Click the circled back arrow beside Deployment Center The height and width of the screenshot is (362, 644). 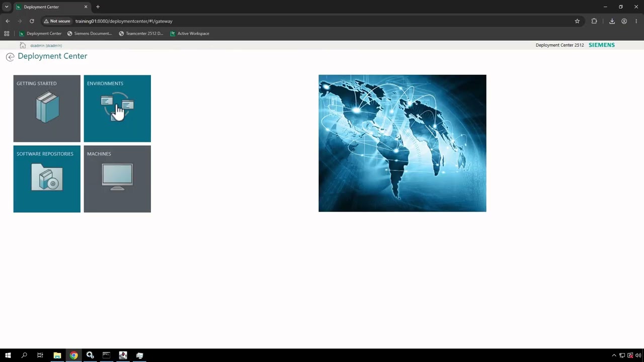coord(10,57)
